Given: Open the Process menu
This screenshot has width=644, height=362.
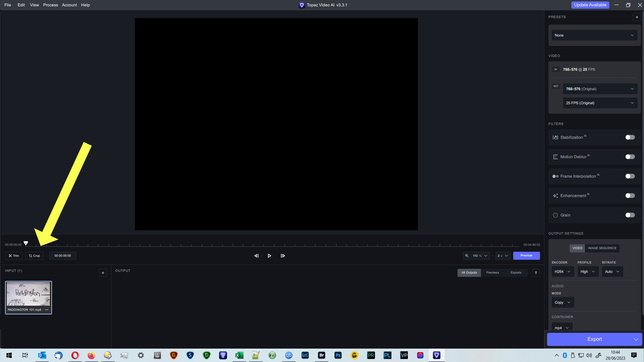Looking at the screenshot, I should (50, 5).
